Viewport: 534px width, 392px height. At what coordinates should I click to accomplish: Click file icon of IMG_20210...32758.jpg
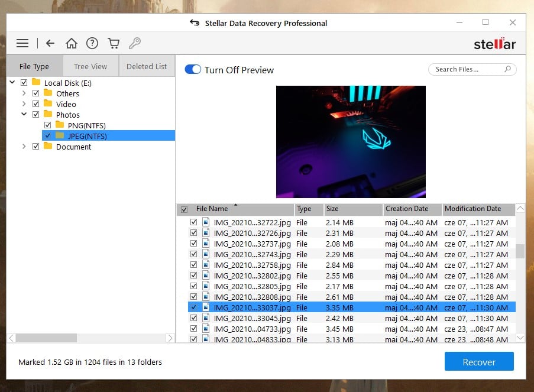click(206, 265)
